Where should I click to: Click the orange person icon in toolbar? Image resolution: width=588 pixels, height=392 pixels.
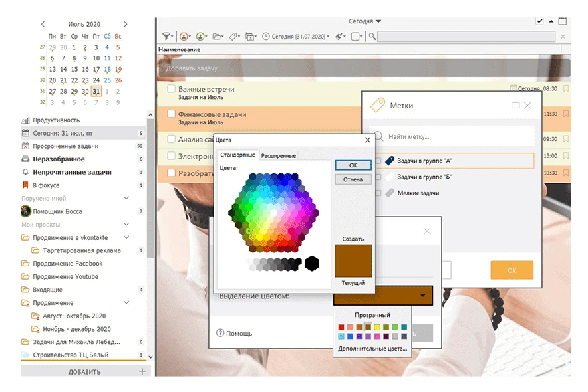point(185,37)
